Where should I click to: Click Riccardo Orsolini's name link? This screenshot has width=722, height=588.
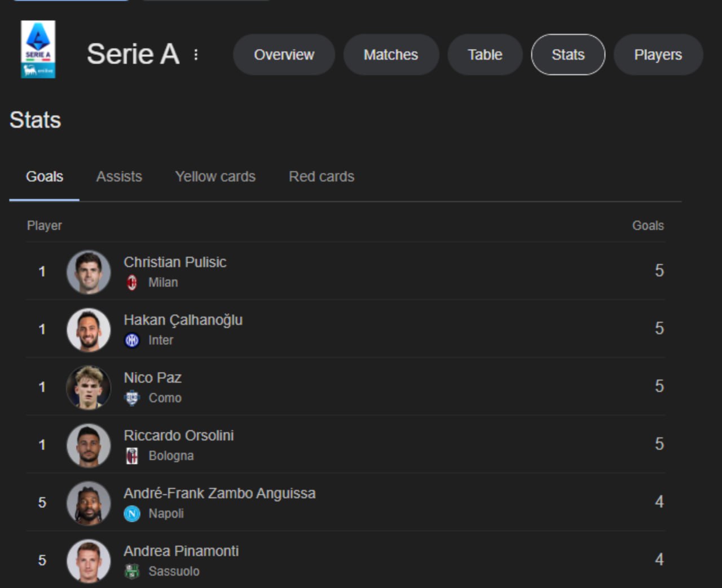point(178,436)
